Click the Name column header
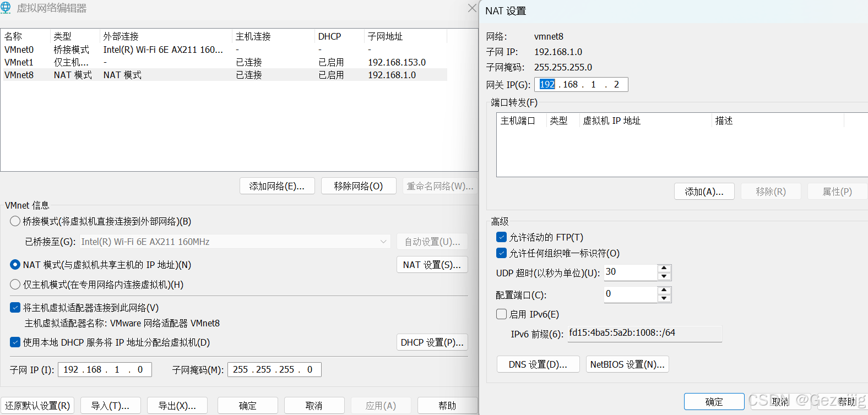This screenshot has height=415, width=868. 25,36
